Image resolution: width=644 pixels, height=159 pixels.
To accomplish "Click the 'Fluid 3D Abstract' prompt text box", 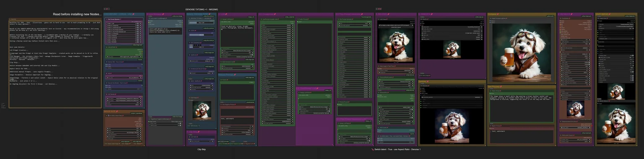I will (x=237, y=36).
